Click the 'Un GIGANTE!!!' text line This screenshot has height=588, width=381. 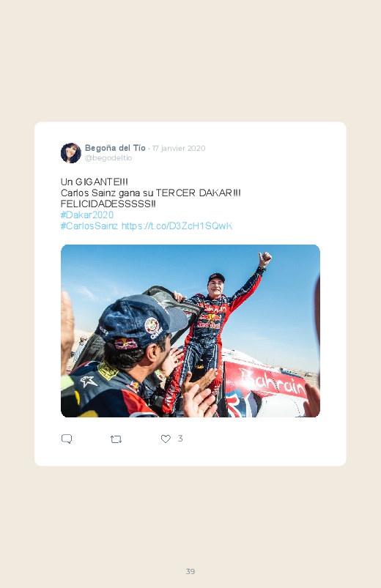(x=95, y=182)
